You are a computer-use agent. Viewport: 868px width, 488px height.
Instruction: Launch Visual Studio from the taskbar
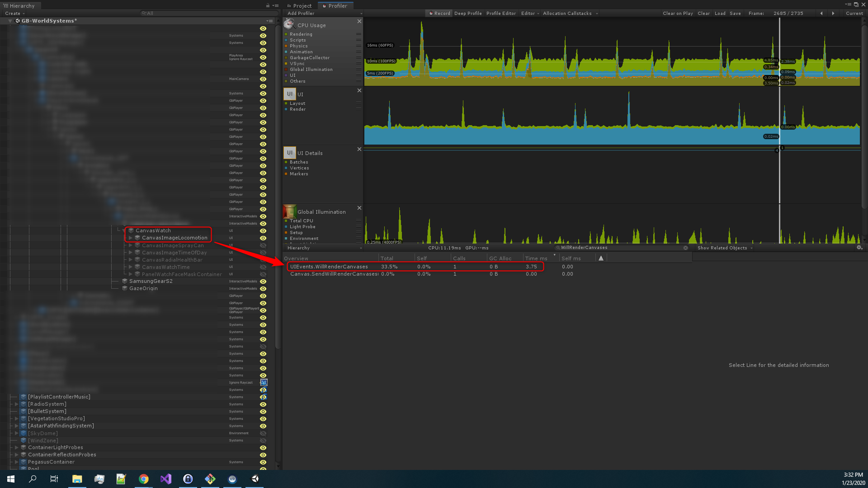pyautogui.click(x=166, y=479)
